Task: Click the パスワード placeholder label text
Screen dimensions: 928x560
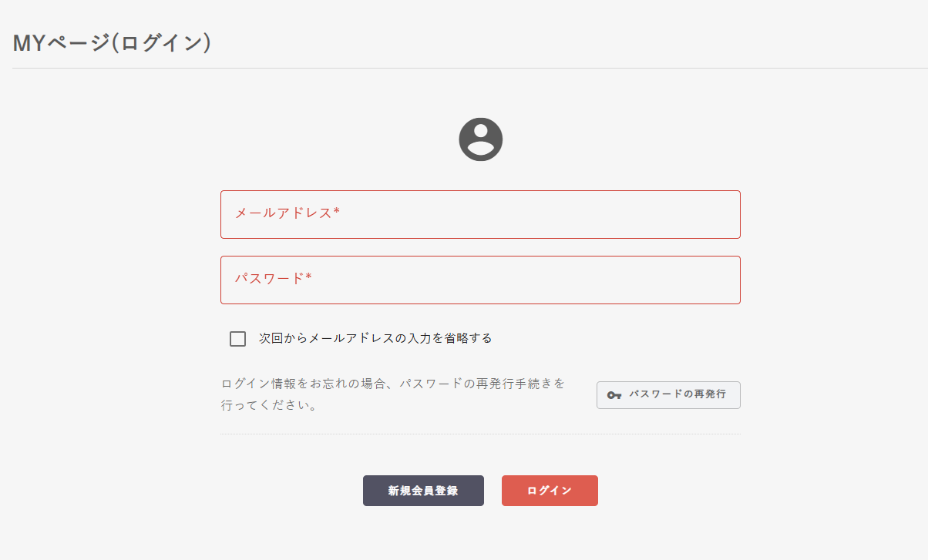Action: tap(269, 279)
